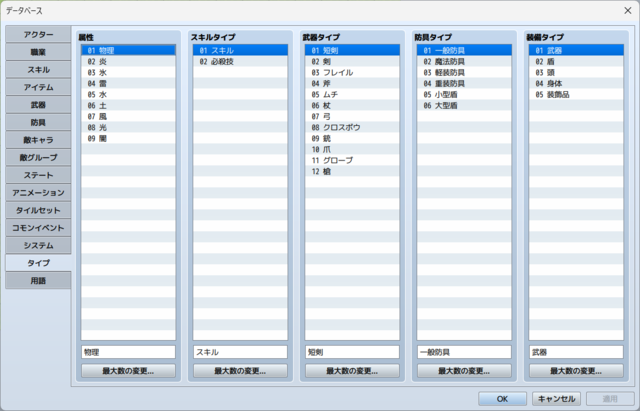Edit the armor type name field 一般防具
This screenshot has width=640, height=411.
coord(464,352)
